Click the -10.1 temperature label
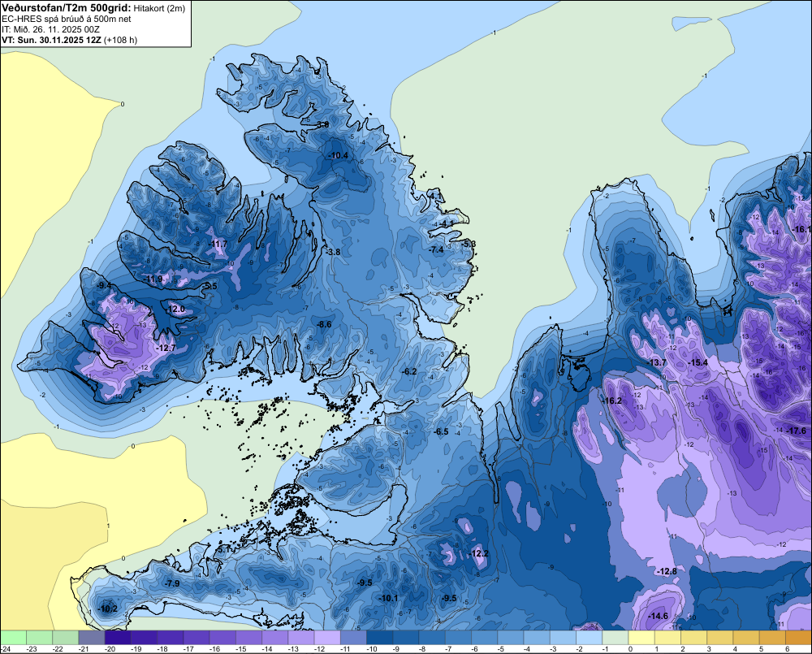Screen dimensions: 812x654 pos(388,599)
